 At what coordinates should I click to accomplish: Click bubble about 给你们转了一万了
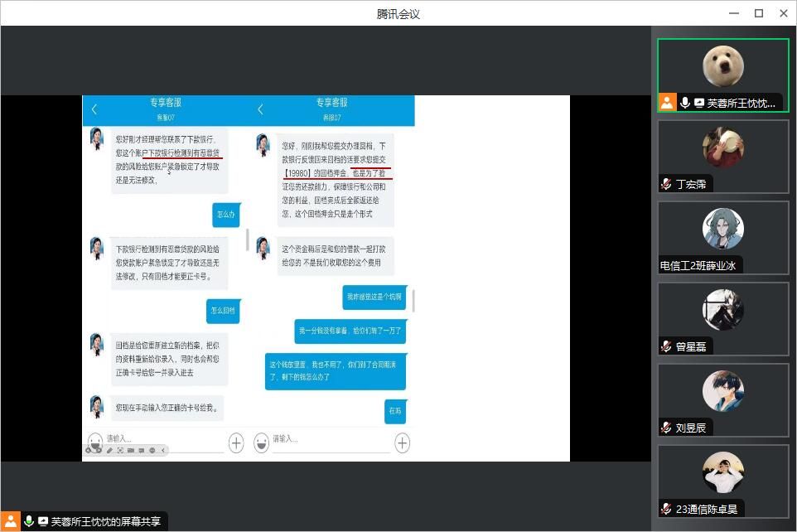click(350, 331)
